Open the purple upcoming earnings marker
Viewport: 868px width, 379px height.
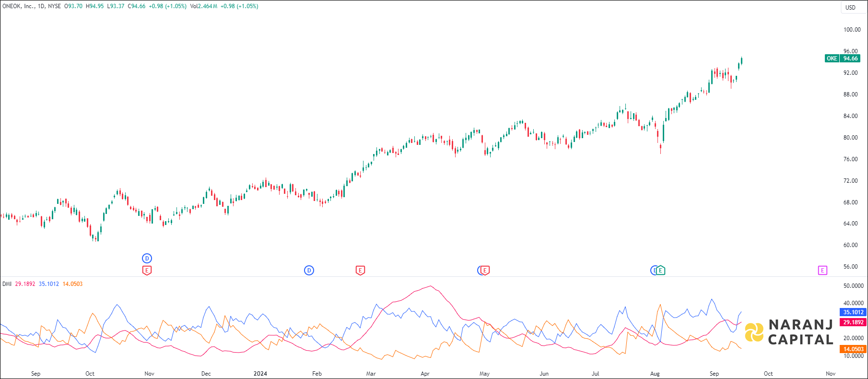coord(822,271)
